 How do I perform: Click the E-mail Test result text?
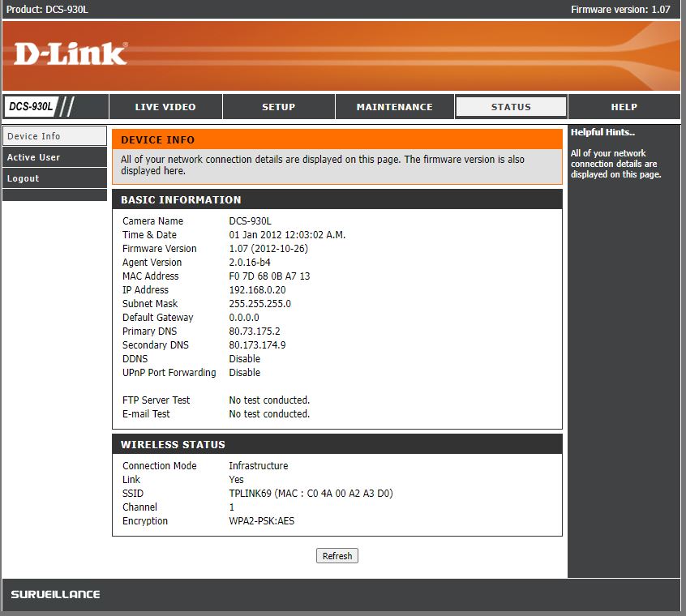point(269,413)
